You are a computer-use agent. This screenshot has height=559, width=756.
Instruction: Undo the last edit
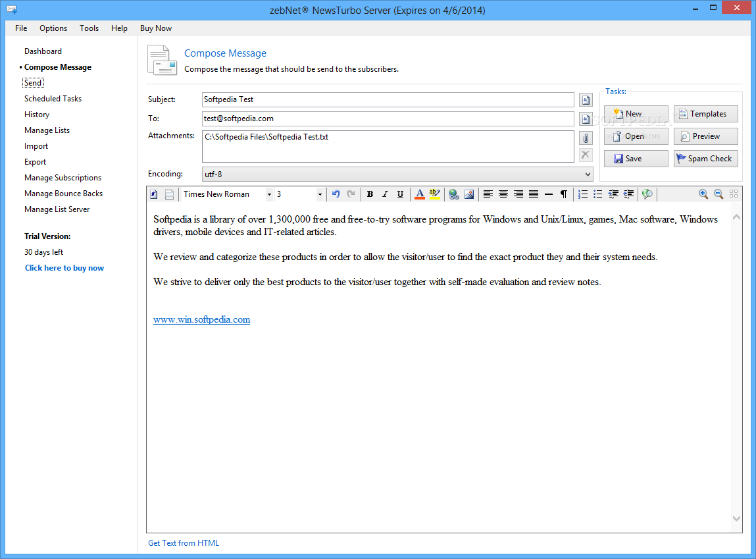pyautogui.click(x=336, y=194)
